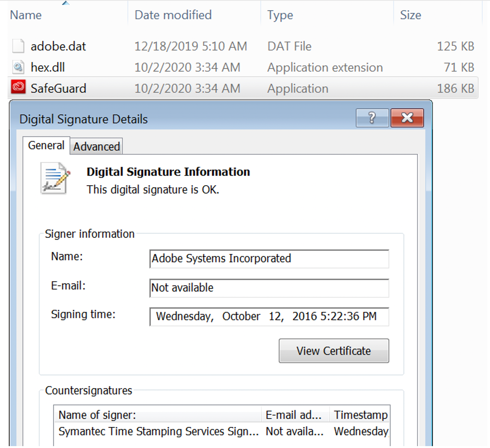
Task: Click the adobe.dat blank file icon
Action: tap(18, 46)
